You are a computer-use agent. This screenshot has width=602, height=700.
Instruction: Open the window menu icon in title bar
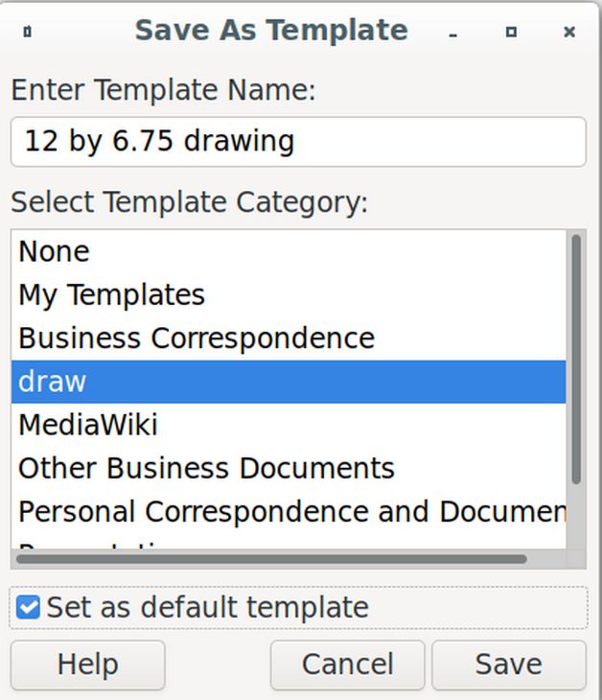point(27,32)
